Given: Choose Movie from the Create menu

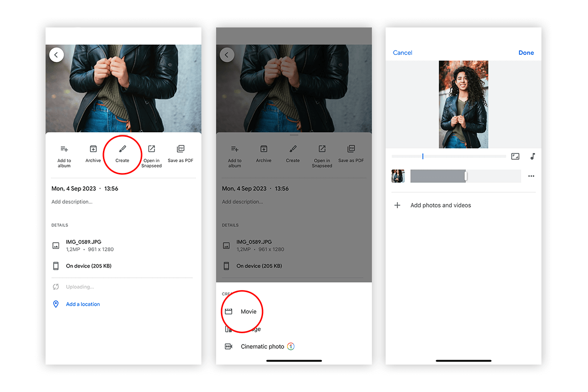Looking at the screenshot, I should [248, 311].
